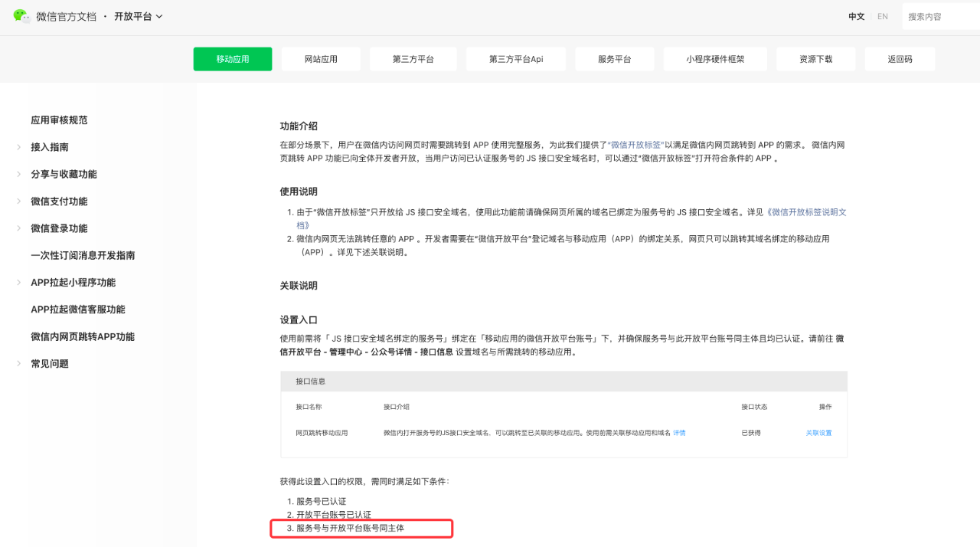
Task: Open 微信内网页跳转APP功能 sidebar item
Action: coord(83,336)
